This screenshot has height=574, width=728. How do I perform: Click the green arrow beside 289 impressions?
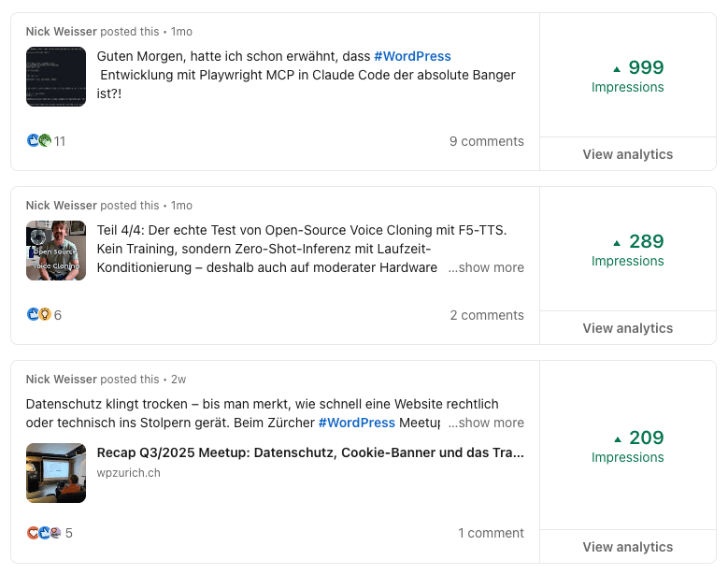(x=617, y=242)
